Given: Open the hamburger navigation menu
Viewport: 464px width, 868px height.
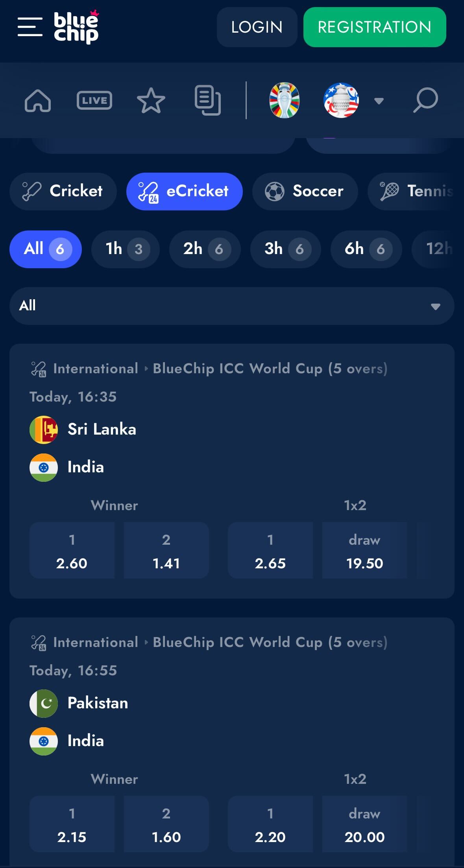Looking at the screenshot, I should 29,27.
